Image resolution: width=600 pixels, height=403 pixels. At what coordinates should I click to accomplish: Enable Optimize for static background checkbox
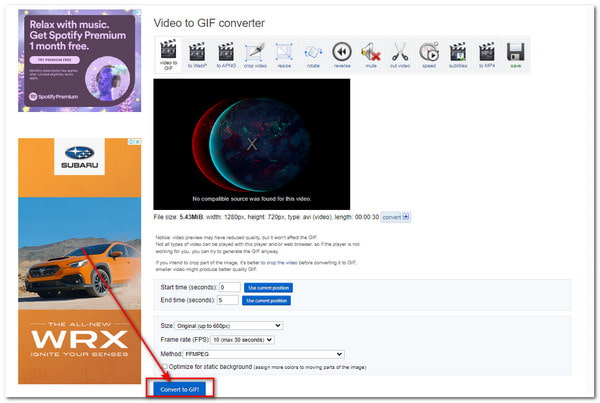click(x=165, y=367)
